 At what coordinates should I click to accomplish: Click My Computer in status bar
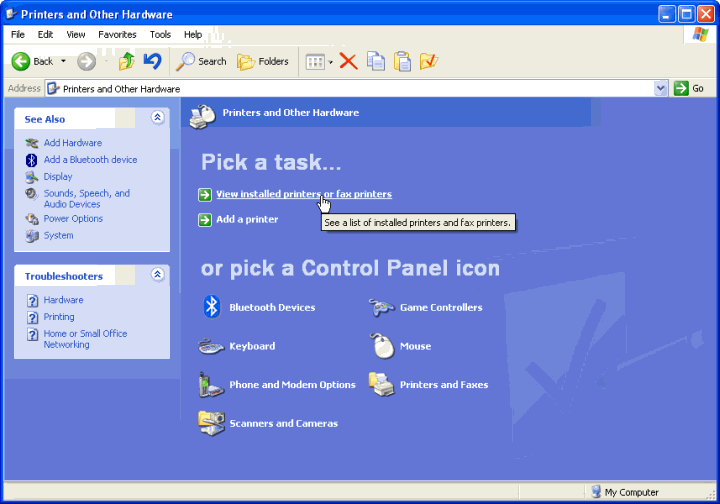[625, 492]
